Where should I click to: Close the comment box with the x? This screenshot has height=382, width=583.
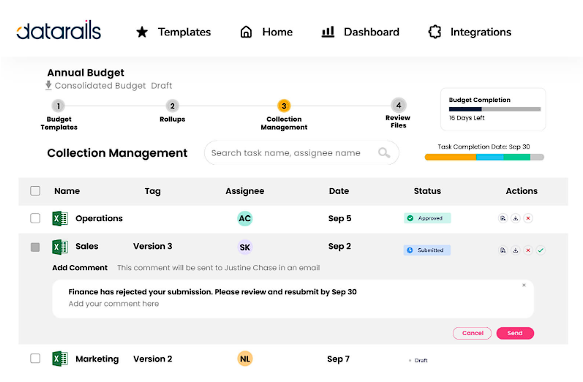[x=524, y=285]
